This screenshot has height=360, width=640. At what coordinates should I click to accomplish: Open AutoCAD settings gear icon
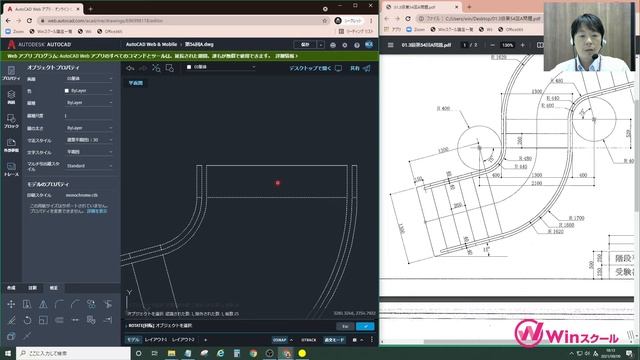click(344, 45)
